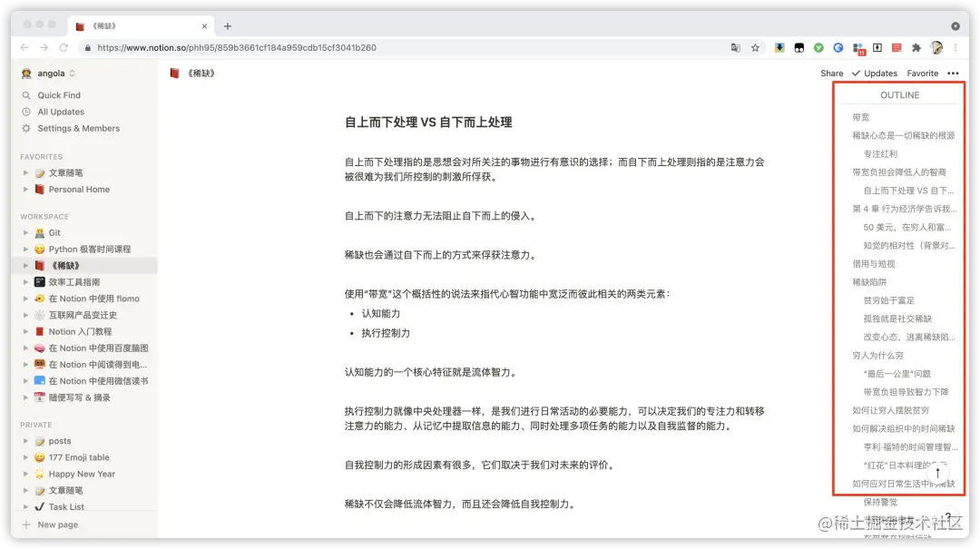Screen dimensions: 980x549
Task: Click the scroll-to-top arrow
Action: [938, 473]
